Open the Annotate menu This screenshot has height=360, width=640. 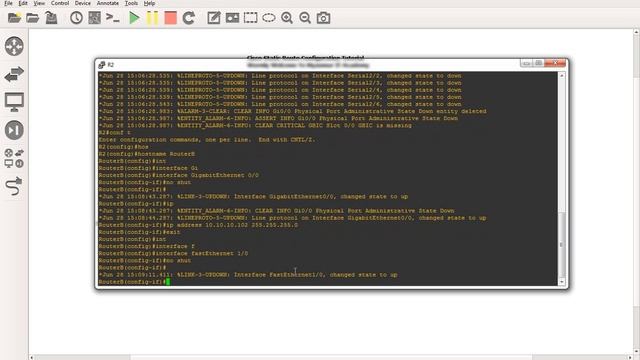click(107, 3)
